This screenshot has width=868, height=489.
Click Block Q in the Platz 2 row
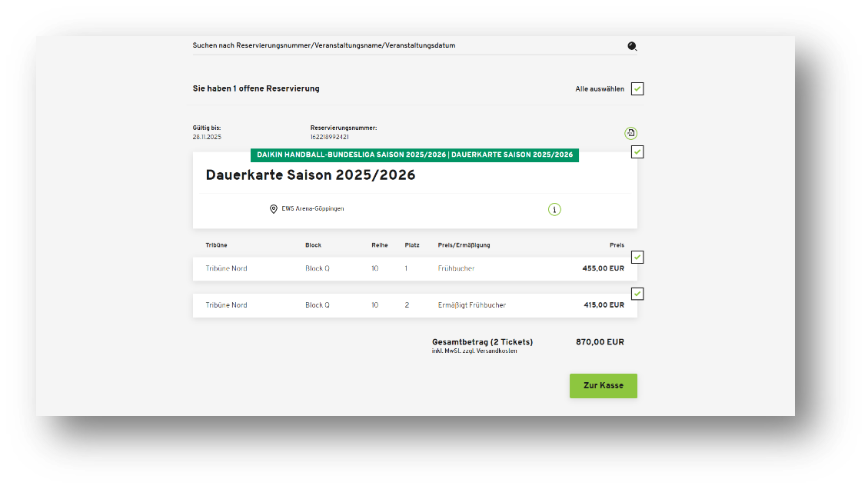[x=318, y=305]
